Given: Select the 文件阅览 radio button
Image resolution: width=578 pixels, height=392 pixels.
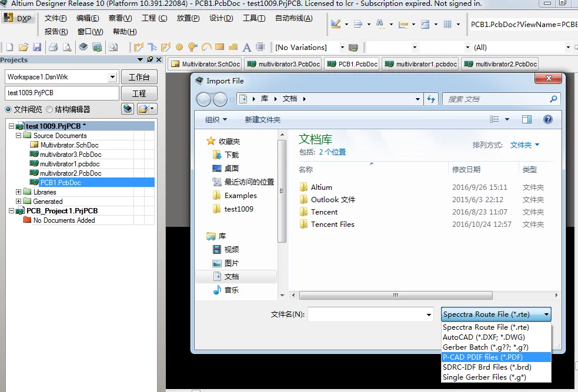Looking at the screenshot, I should [8, 109].
